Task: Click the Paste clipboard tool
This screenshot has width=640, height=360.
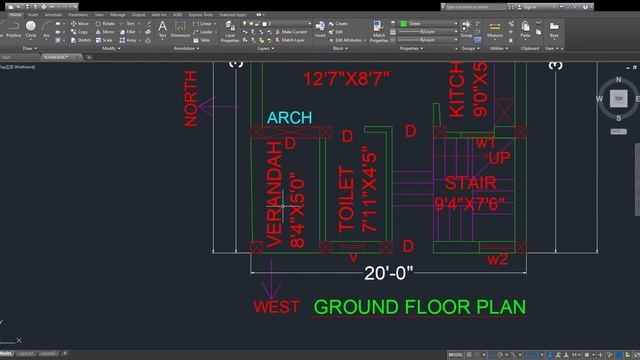Action: tap(525, 29)
